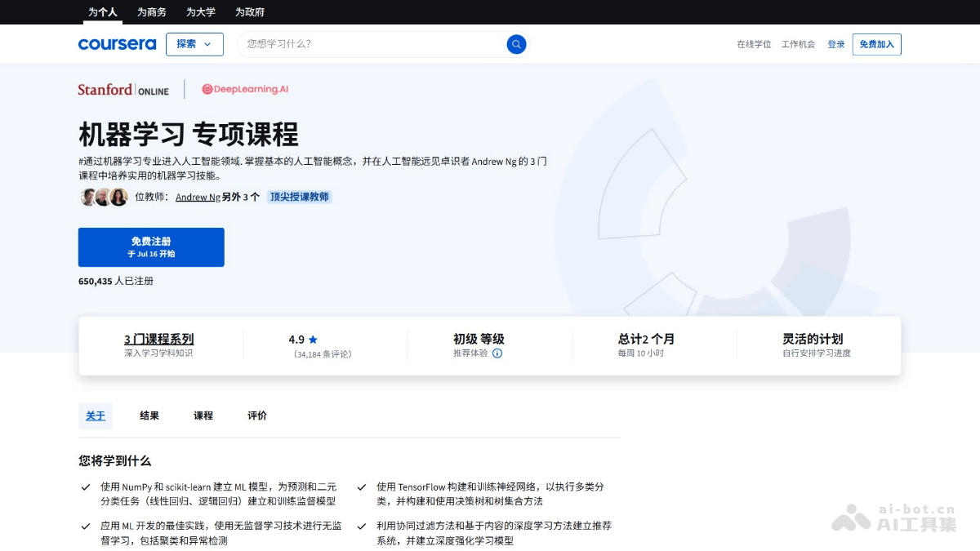Open the Stanford Online logo link

123,89
